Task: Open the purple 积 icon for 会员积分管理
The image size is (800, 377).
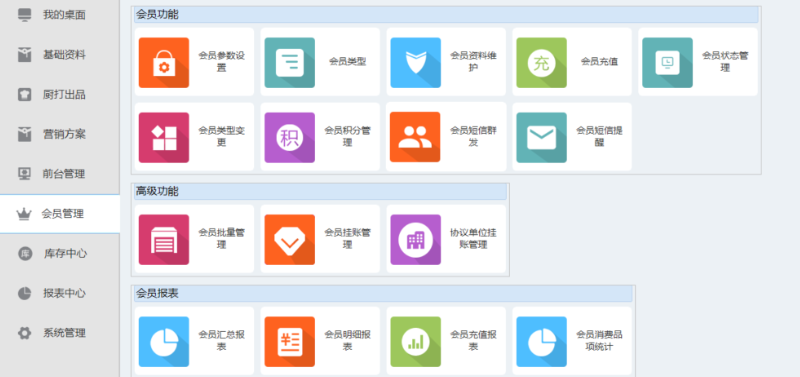Action: 289,137
